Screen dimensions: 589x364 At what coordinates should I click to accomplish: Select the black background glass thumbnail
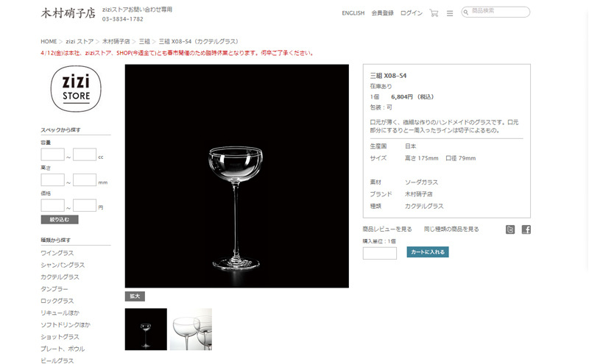146,329
